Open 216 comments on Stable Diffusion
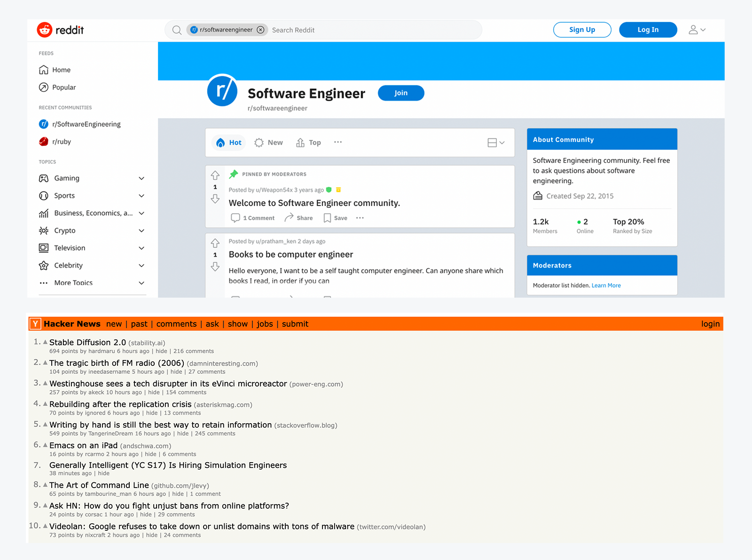 (x=194, y=351)
